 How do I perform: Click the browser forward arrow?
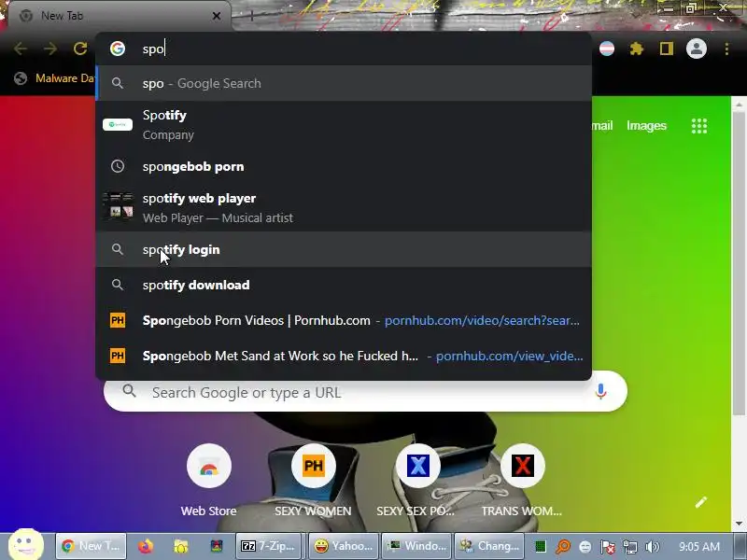click(50, 49)
